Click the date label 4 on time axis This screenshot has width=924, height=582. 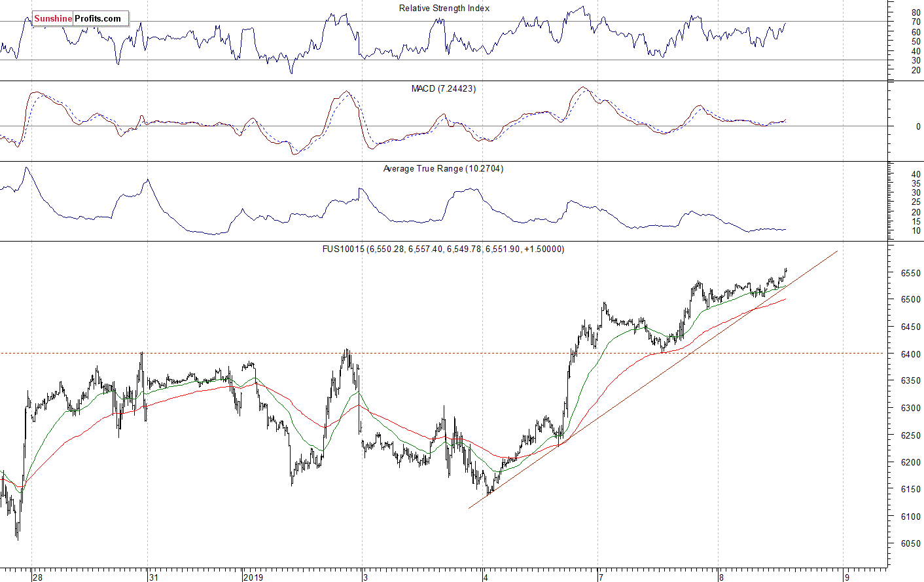pyautogui.click(x=486, y=577)
